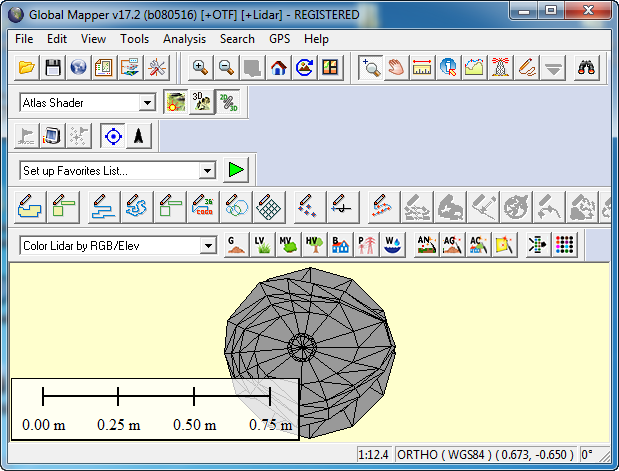The height and width of the screenshot is (471, 619).
Task: Expand the Atlas Shader dropdown
Action: point(147,103)
